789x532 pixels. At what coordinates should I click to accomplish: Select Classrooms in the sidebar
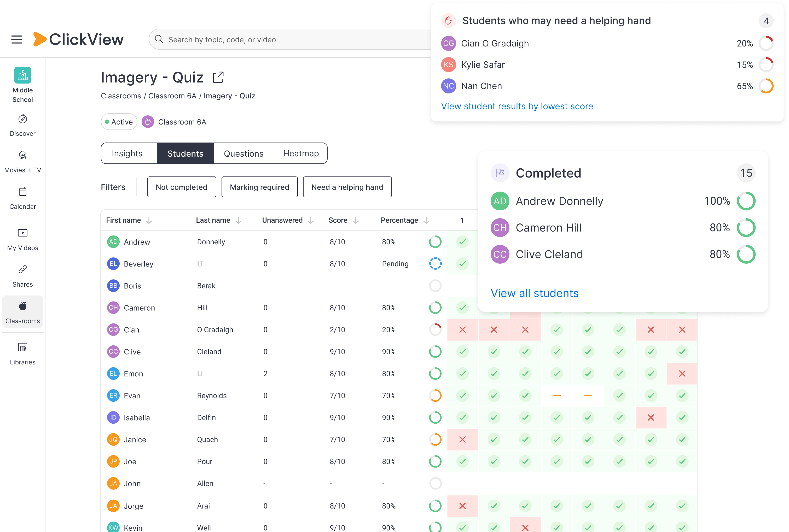(x=22, y=312)
